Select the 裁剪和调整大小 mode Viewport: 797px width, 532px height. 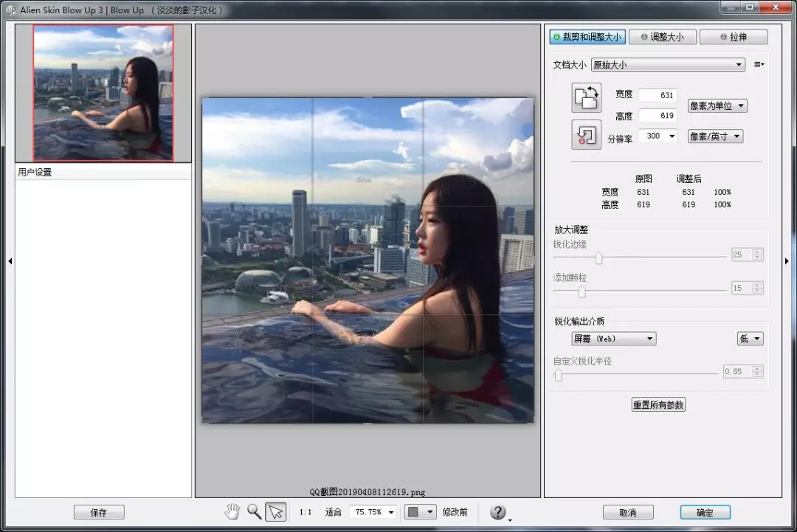pos(587,37)
